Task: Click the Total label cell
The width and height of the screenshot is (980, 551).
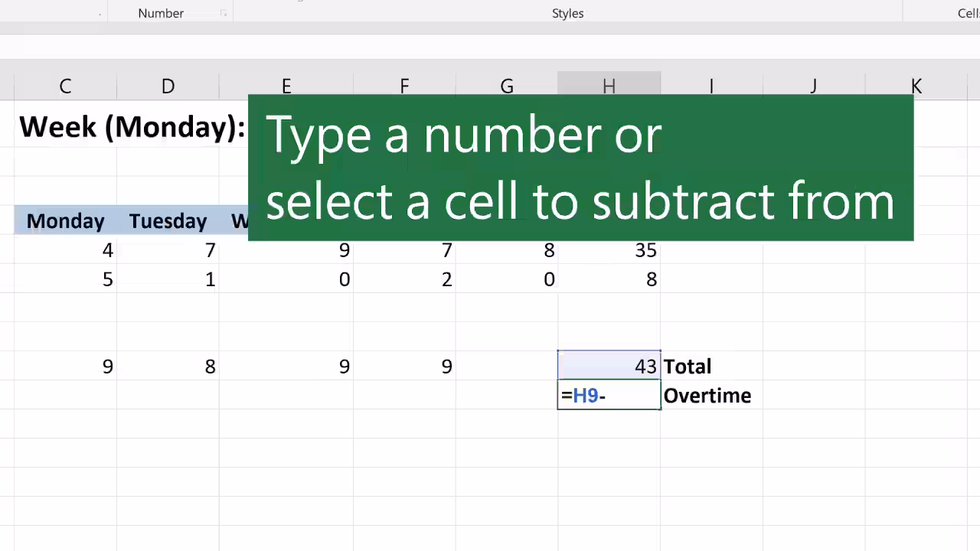Action: click(x=711, y=367)
